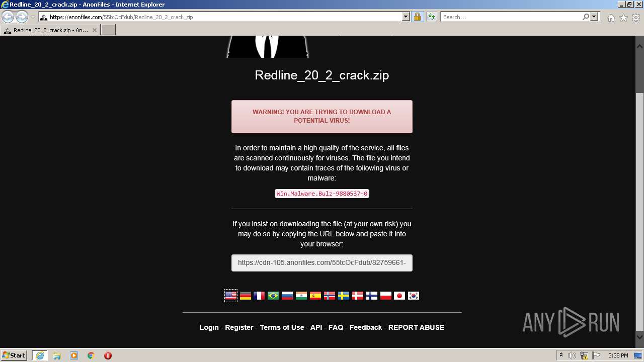
Task: Click the Win.Malware.Bulz-9880537-0 label
Action: pos(322,194)
